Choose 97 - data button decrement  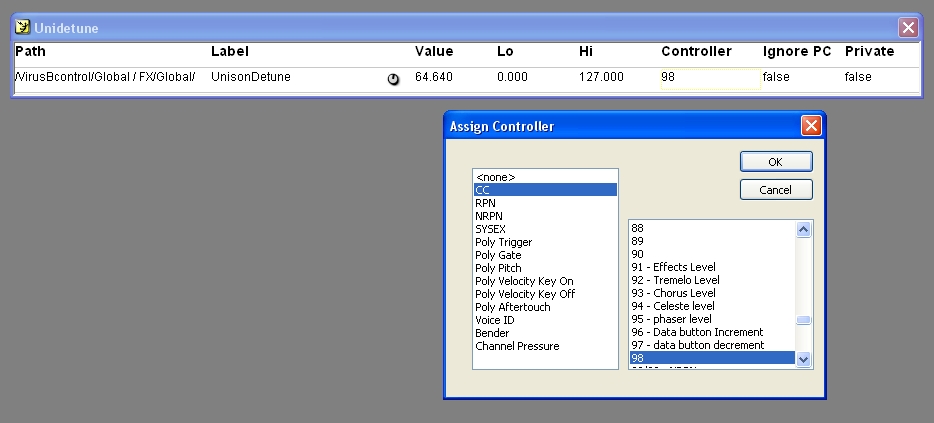pyautogui.click(x=712, y=345)
